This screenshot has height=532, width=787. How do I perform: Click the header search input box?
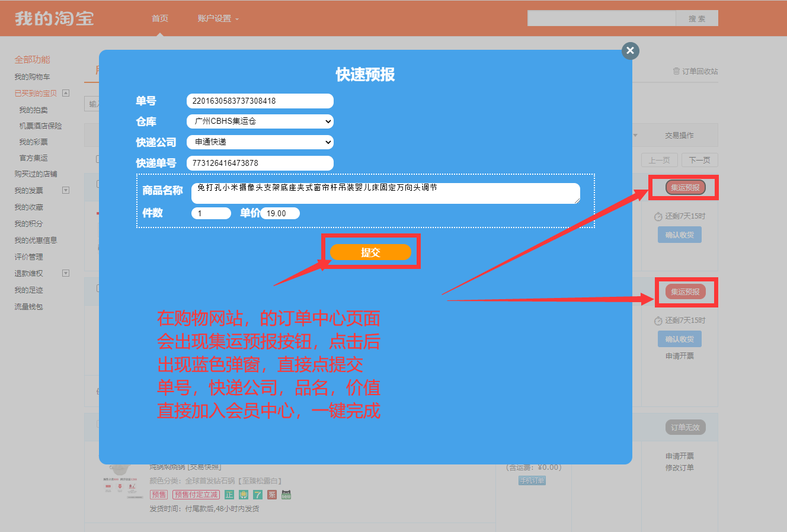(x=602, y=18)
